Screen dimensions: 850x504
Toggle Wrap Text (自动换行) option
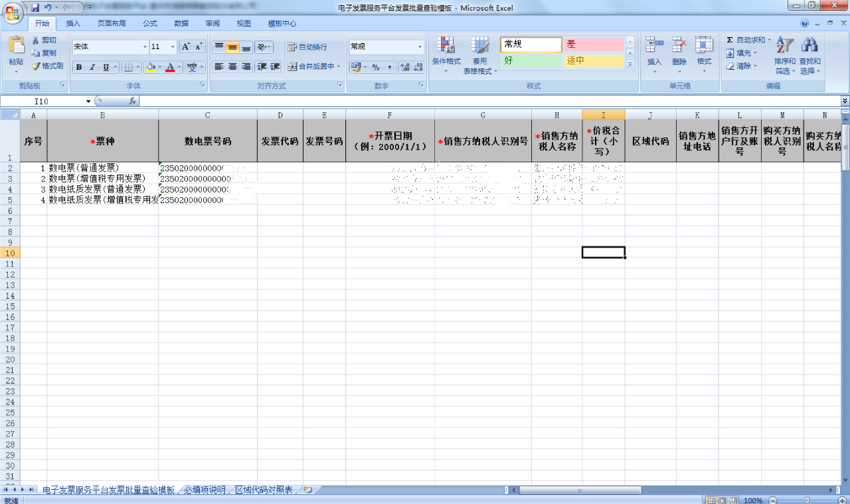pyautogui.click(x=307, y=47)
